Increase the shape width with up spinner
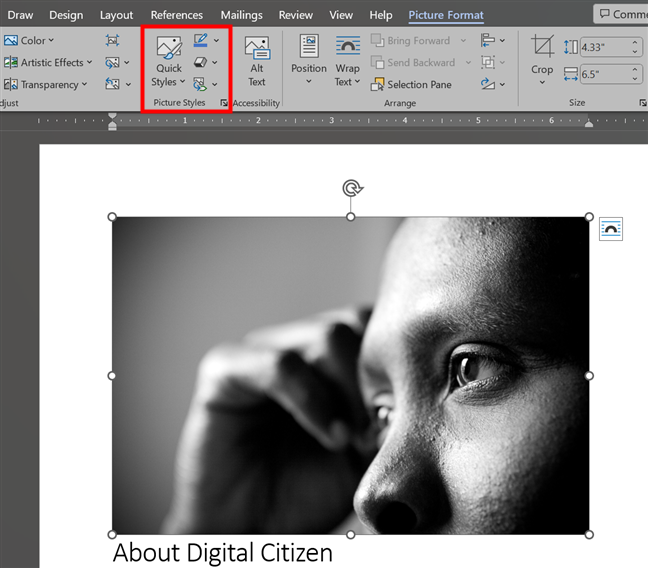The image size is (648, 568). (x=635, y=70)
